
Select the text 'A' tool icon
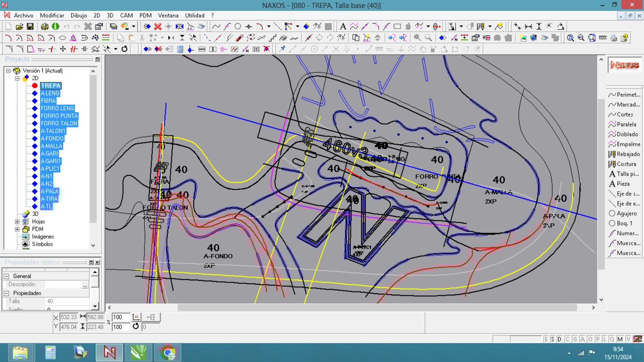click(x=343, y=27)
